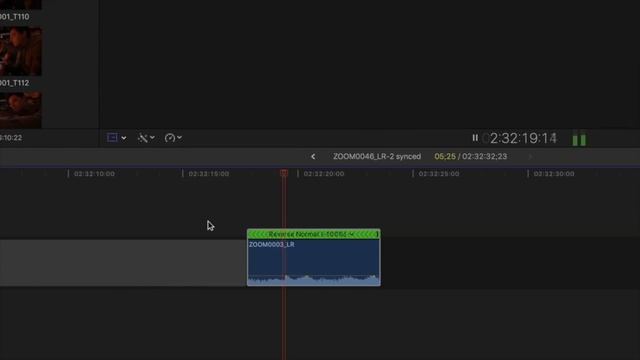Click the 001_T112 clip label

(15, 83)
